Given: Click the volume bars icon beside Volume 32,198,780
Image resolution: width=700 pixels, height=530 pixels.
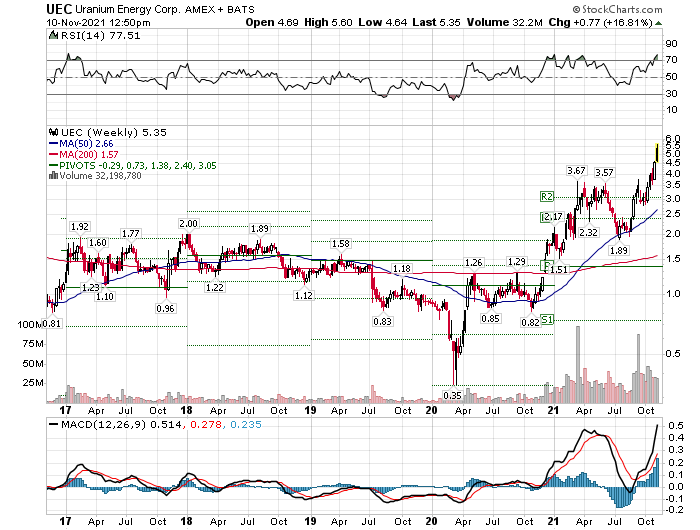Looking at the screenshot, I should pyautogui.click(x=53, y=175).
